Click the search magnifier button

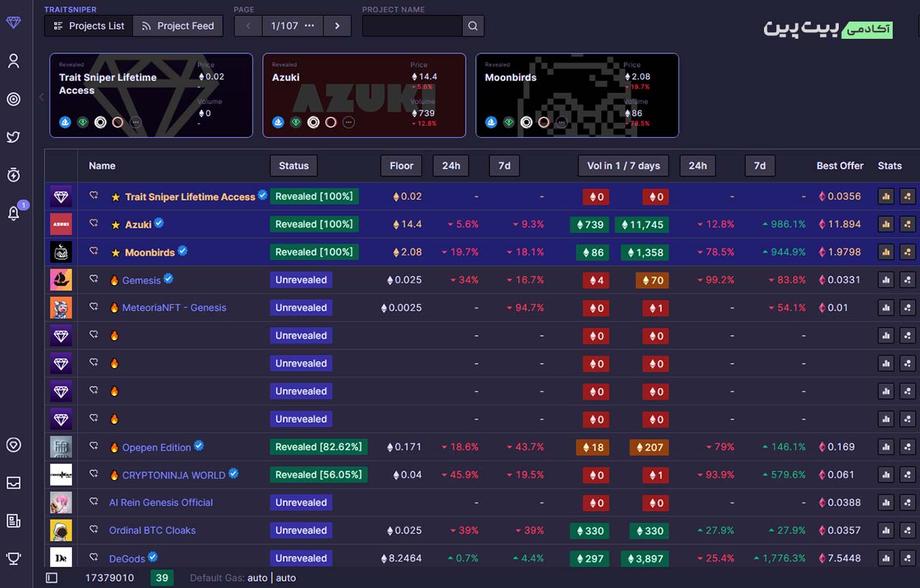[x=473, y=26]
